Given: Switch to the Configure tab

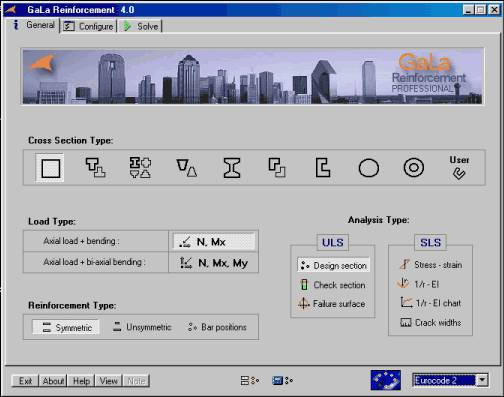Looking at the screenshot, I should [x=89, y=26].
